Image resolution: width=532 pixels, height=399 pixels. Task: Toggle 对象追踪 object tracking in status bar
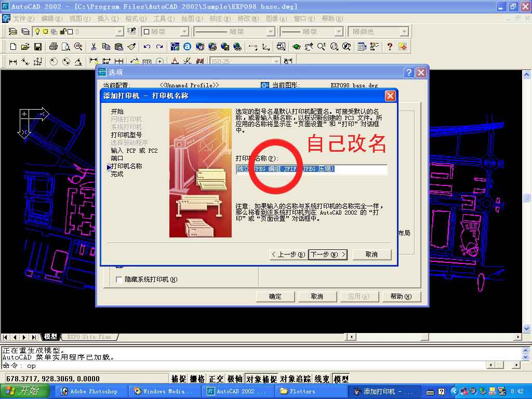point(295,379)
